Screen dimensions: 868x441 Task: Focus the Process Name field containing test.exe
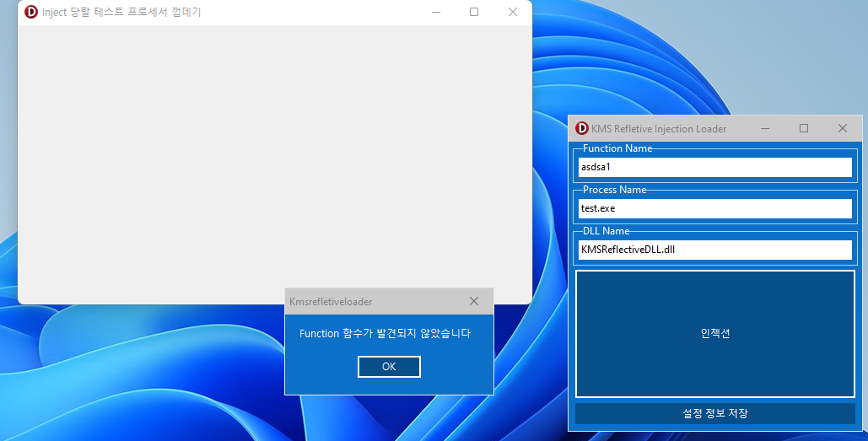[x=715, y=208]
